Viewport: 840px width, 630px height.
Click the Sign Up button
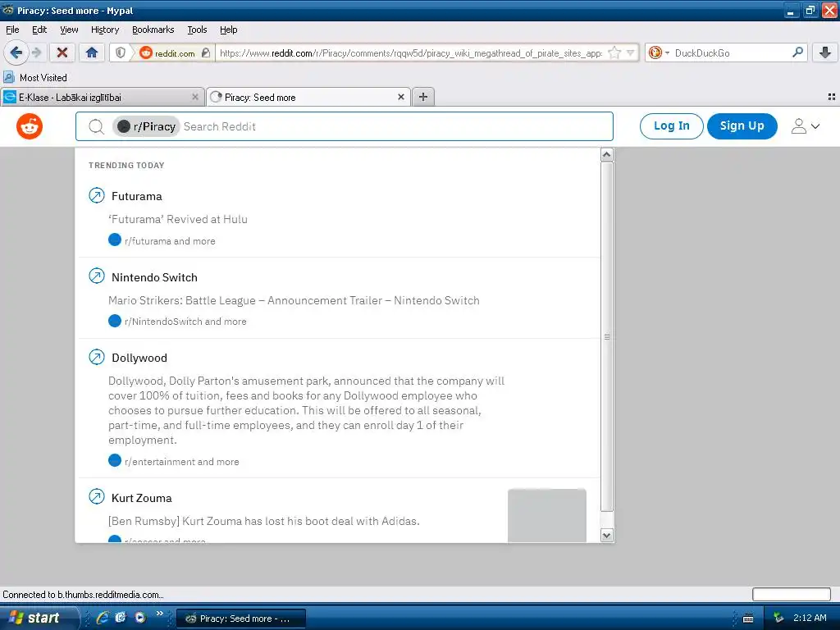click(742, 126)
